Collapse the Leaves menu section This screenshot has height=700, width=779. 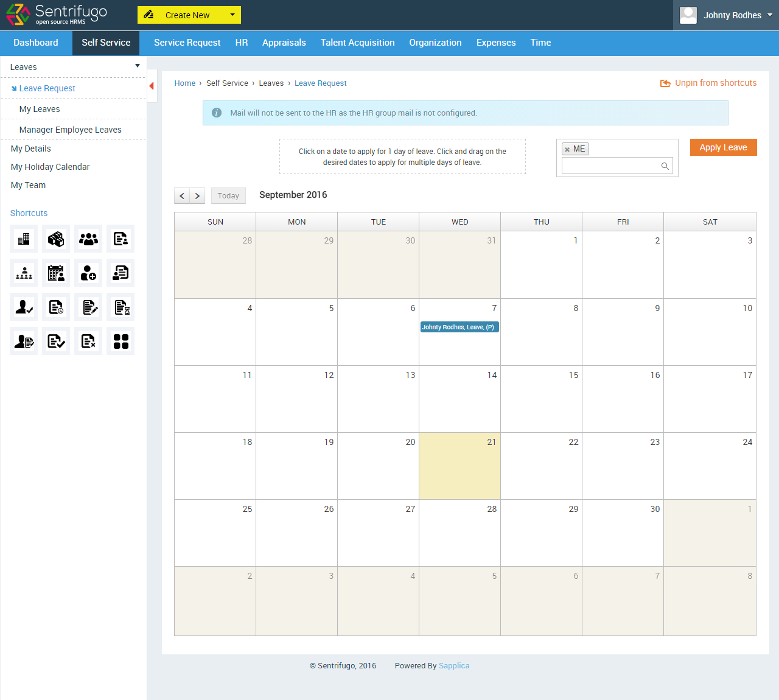click(137, 66)
